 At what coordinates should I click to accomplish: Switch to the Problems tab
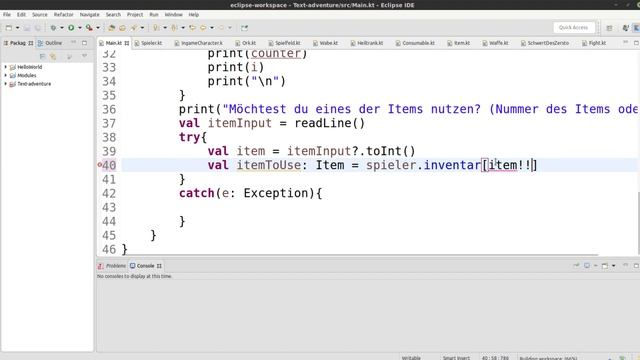[x=112, y=266]
